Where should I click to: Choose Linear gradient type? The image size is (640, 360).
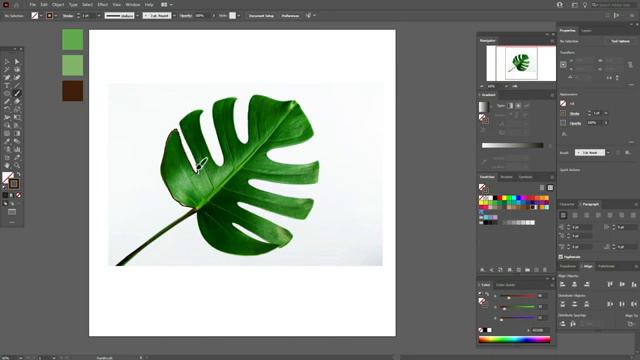[510, 106]
